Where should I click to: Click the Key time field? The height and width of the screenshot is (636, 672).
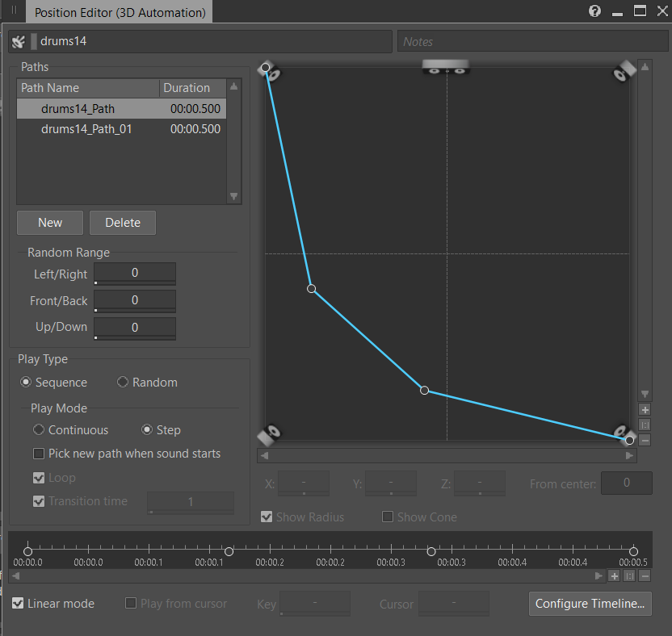(314, 604)
